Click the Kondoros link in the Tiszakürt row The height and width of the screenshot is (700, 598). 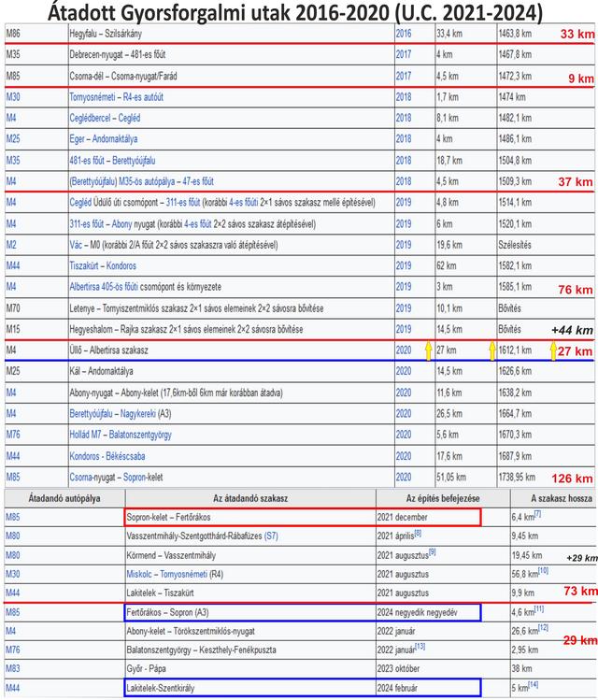[x=121, y=265]
